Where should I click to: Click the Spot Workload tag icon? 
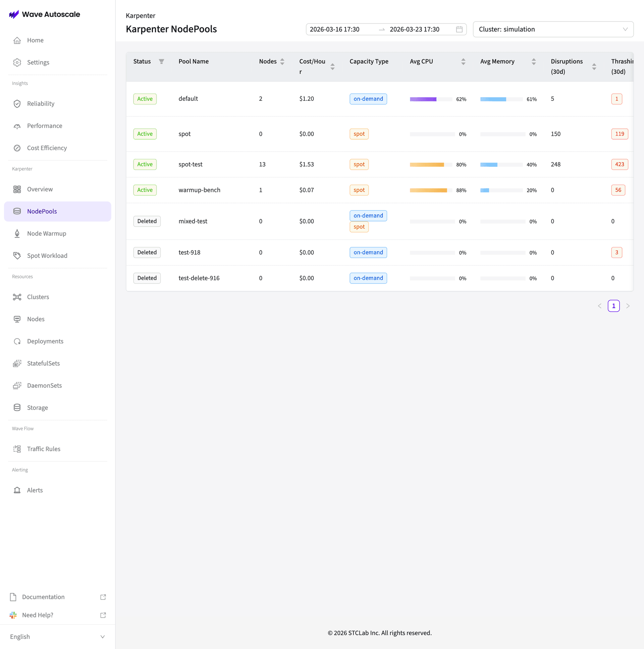(17, 256)
